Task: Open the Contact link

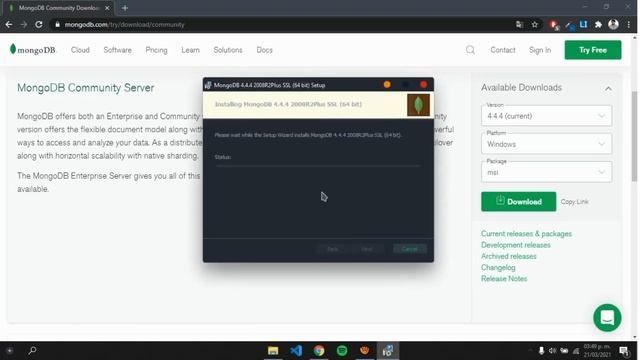Action: [503, 50]
